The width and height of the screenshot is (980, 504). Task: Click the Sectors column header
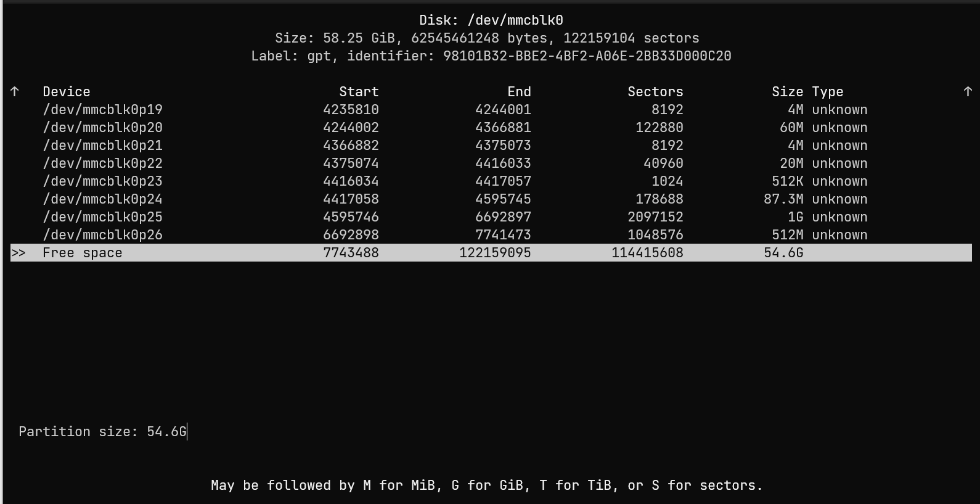[x=655, y=92]
